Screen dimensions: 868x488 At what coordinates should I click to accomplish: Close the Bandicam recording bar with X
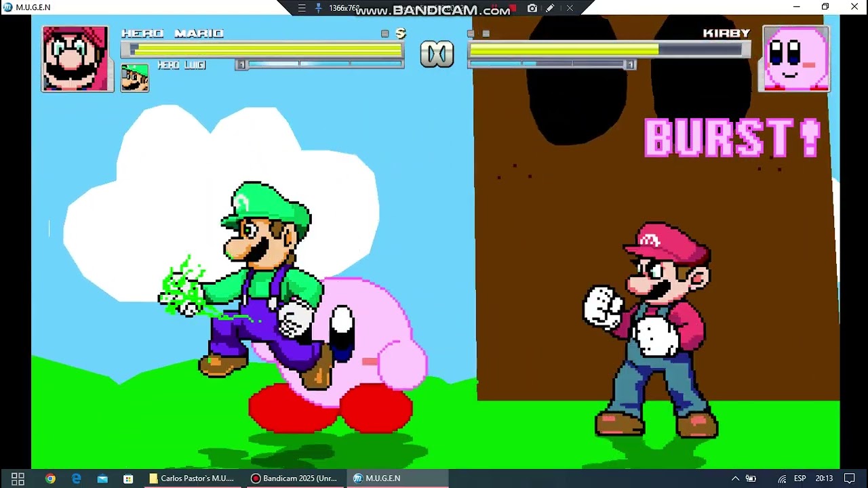570,8
